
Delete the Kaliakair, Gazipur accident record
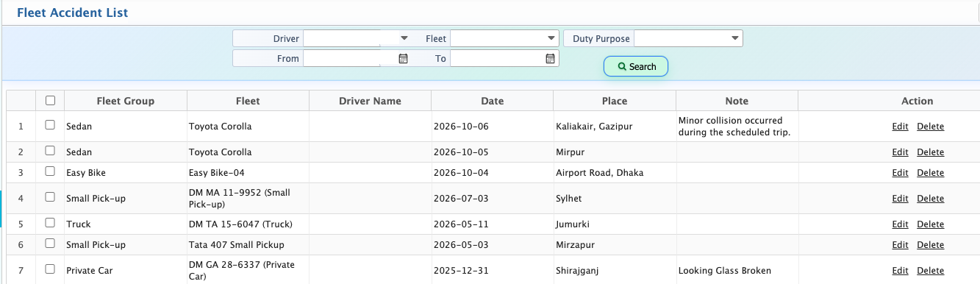click(x=930, y=127)
